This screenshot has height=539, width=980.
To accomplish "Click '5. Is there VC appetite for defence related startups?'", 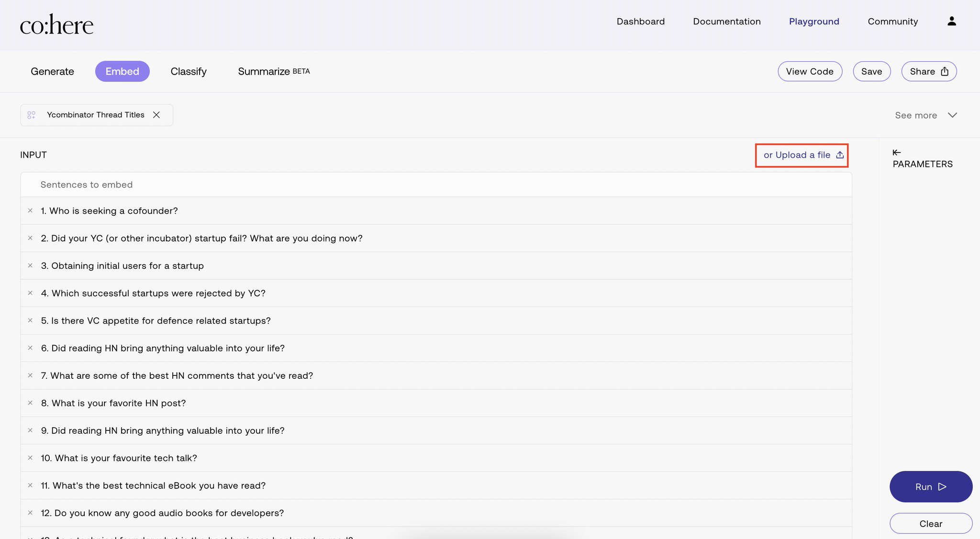I will 156,321.
